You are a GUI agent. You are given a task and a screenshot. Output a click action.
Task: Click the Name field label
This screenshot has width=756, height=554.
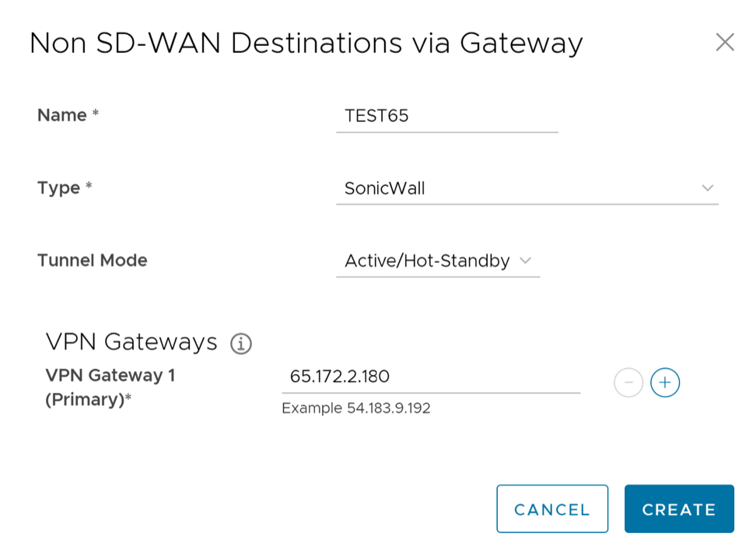(62, 116)
